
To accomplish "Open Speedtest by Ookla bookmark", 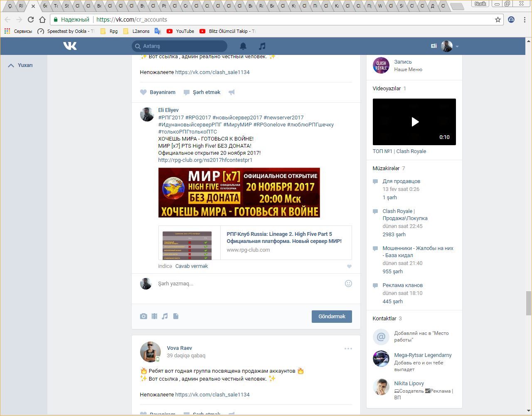I will (66, 31).
